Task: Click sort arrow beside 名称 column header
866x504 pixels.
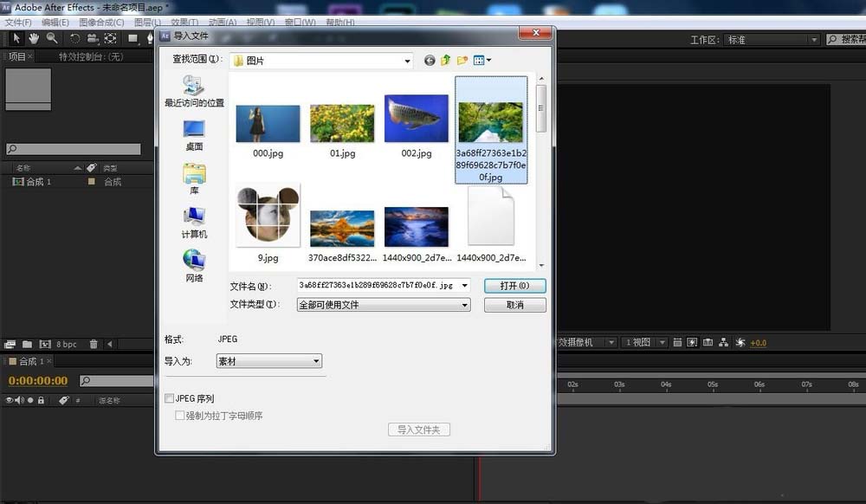Action: (77, 168)
